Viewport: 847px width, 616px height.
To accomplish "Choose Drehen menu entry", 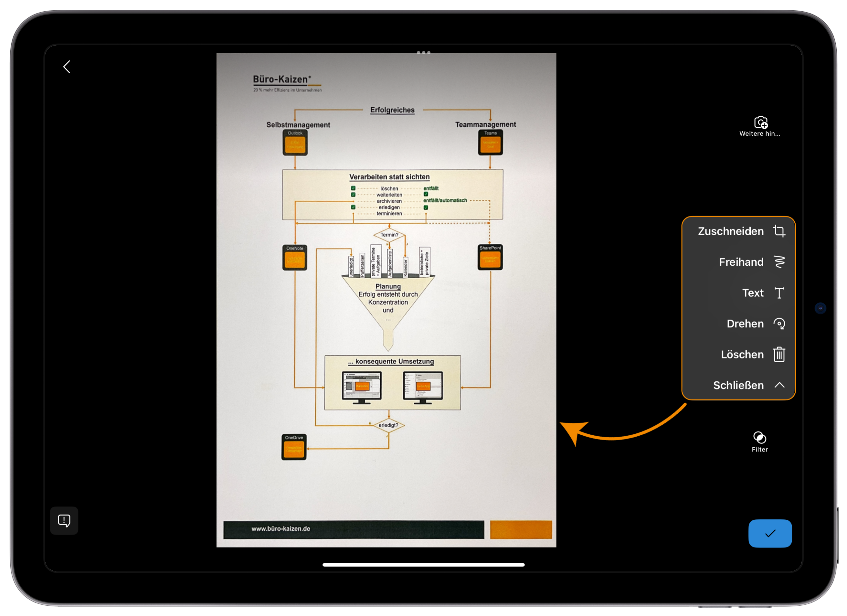I will pos(745,324).
